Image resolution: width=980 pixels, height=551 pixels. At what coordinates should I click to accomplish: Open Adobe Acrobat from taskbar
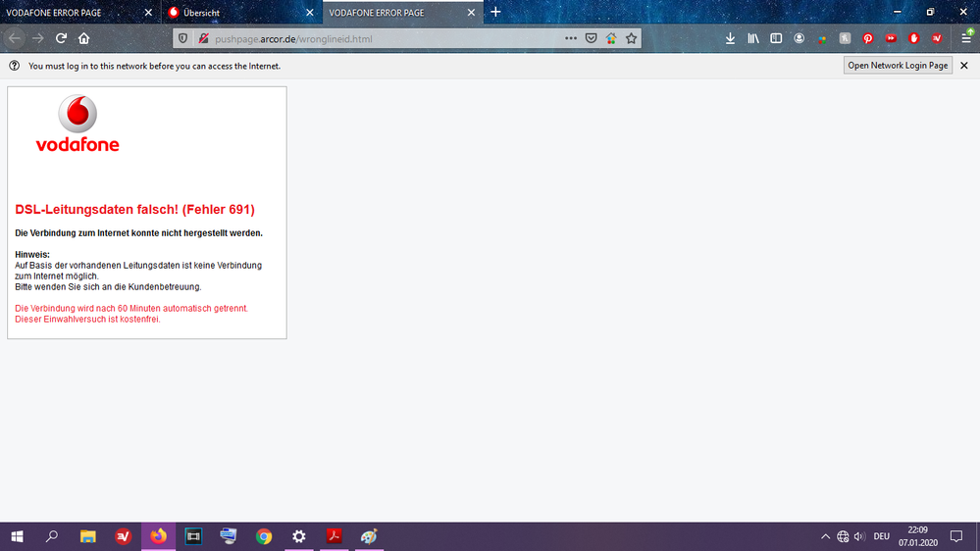[334, 536]
